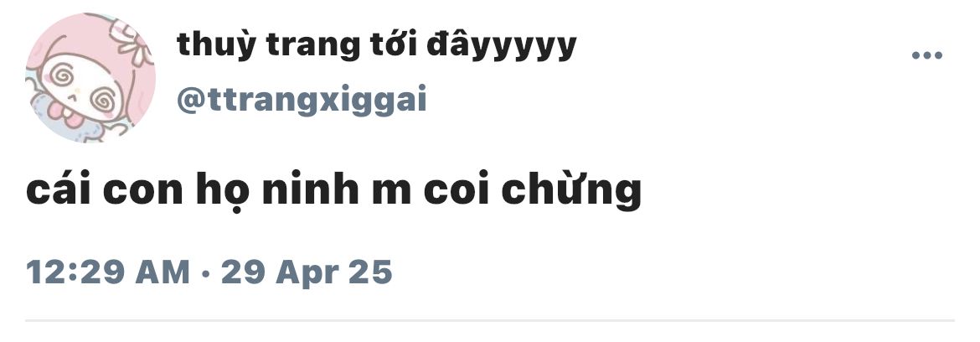Click "AM" in the tweet timestamp
This screenshot has height=342, width=980.
coord(163,272)
